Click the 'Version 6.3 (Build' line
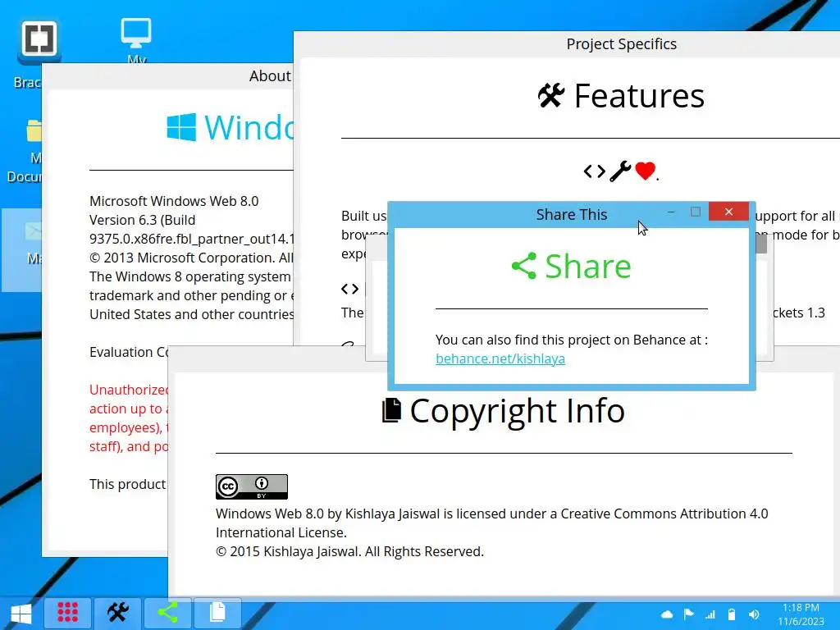The width and height of the screenshot is (840, 630). (x=143, y=220)
